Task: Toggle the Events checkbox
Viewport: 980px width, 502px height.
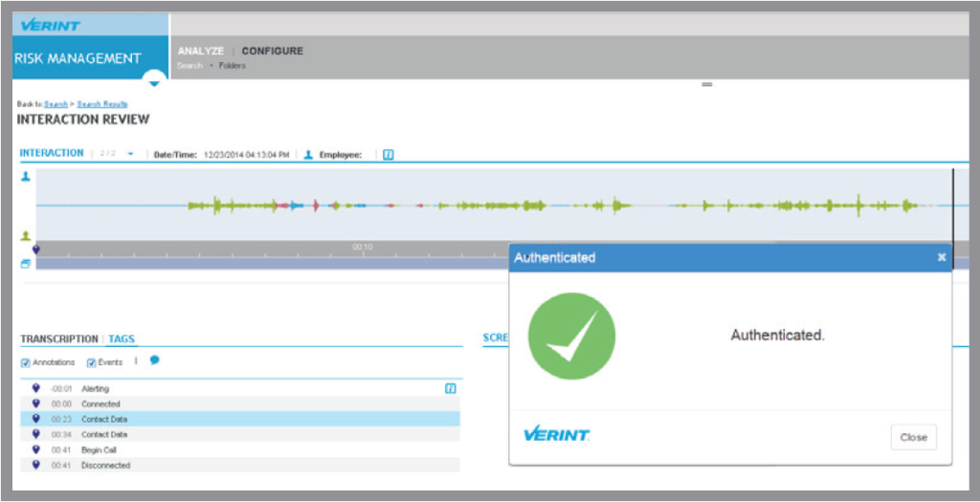Action: click(x=91, y=362)
